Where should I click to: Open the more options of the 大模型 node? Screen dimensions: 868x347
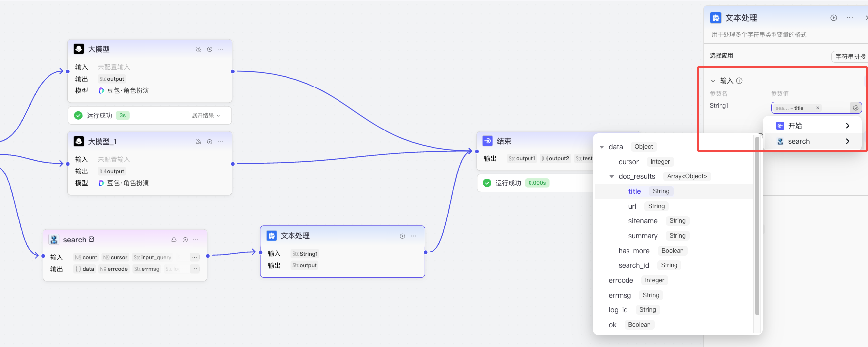pyautogui.click(x=221, y=49)
